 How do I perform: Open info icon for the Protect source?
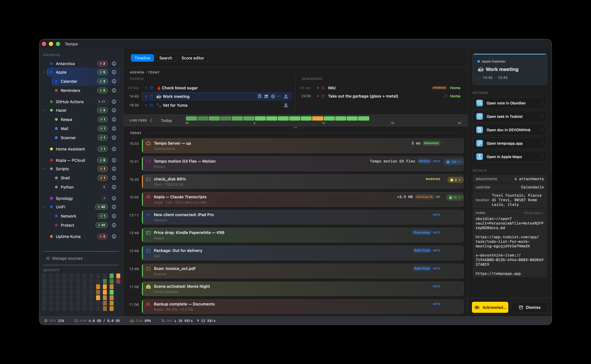tap(114, 225)
